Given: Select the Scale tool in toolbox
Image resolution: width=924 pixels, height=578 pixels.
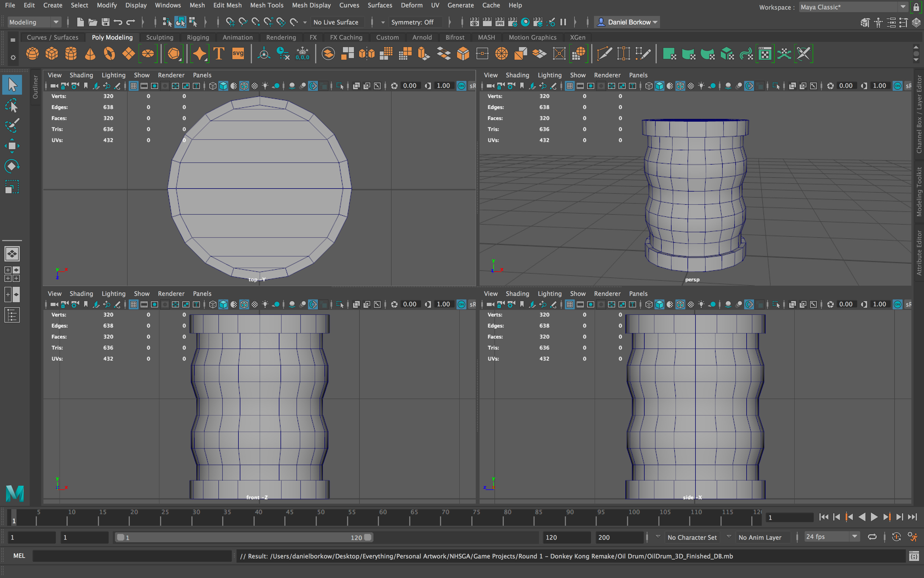Looking at the screenshot, I should coord(12,187).
